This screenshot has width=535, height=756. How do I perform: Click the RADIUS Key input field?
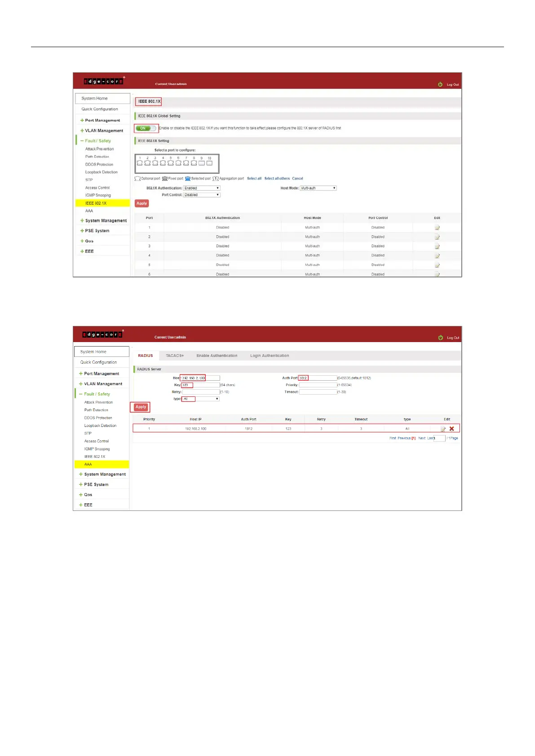[201, 385]
